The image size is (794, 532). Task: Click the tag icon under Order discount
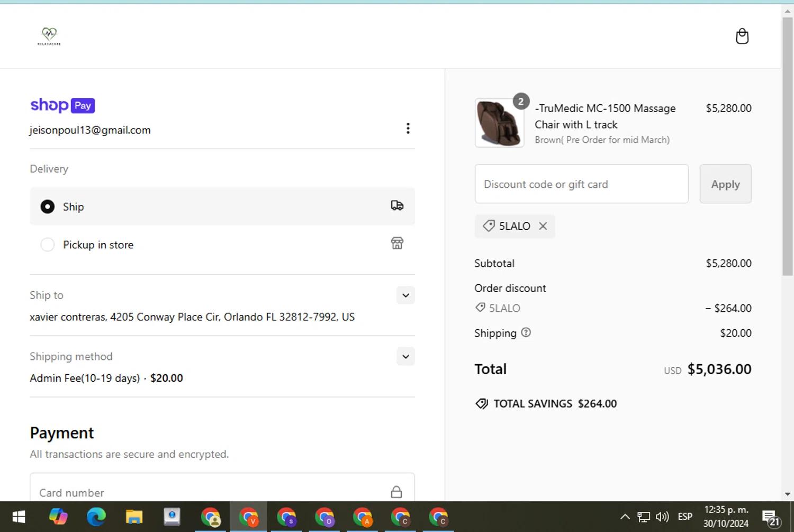pos(480,308)
